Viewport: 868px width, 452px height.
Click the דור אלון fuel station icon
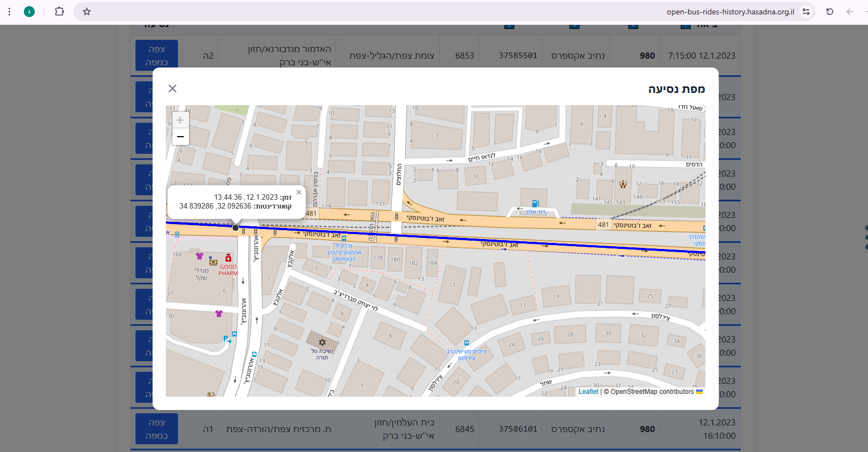[x=535, y=204]
